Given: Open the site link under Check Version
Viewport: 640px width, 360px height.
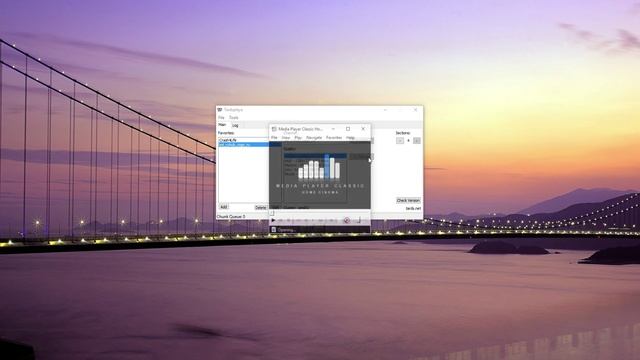Looking at the screenshot, I should [x=413, y=208].
